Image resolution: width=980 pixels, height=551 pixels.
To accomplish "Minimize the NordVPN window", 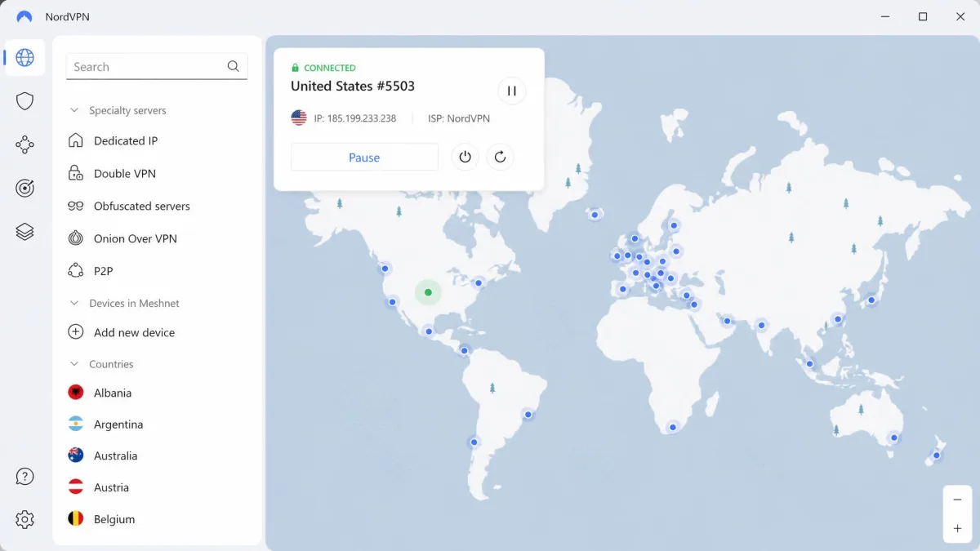I will click(884, 16).
